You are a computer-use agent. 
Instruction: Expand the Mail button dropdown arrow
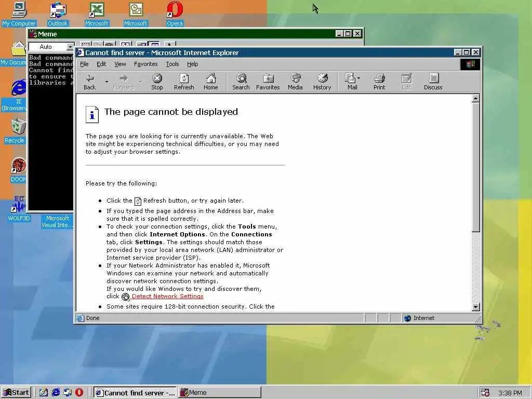tap(359, 78)
